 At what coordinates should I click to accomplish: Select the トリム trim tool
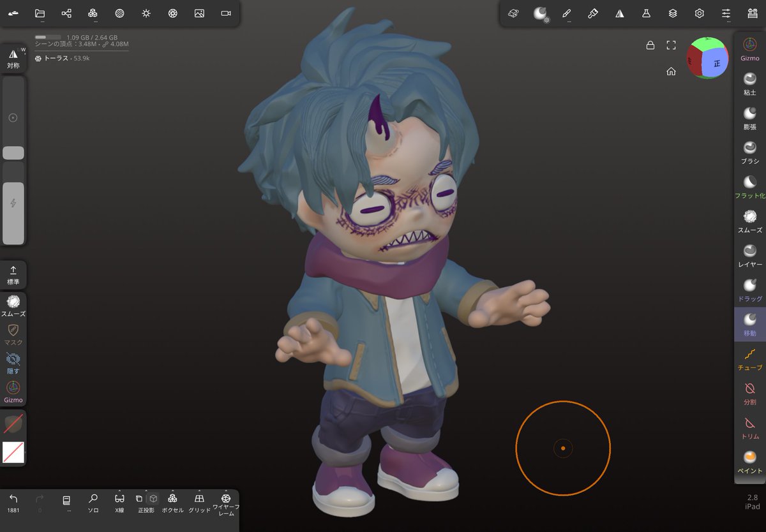coord(750,428)
